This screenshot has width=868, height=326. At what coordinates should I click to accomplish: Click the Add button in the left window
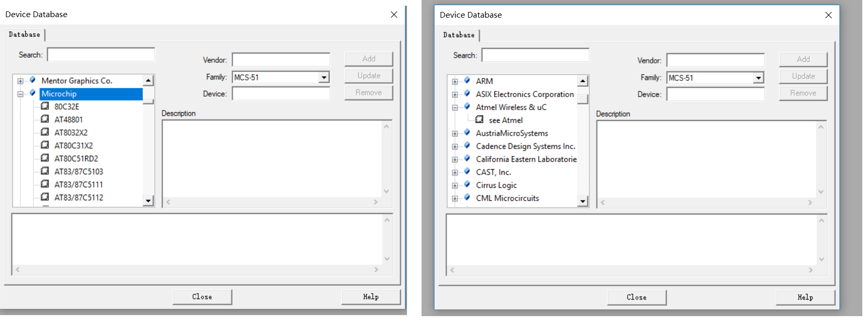click(369, 59)
